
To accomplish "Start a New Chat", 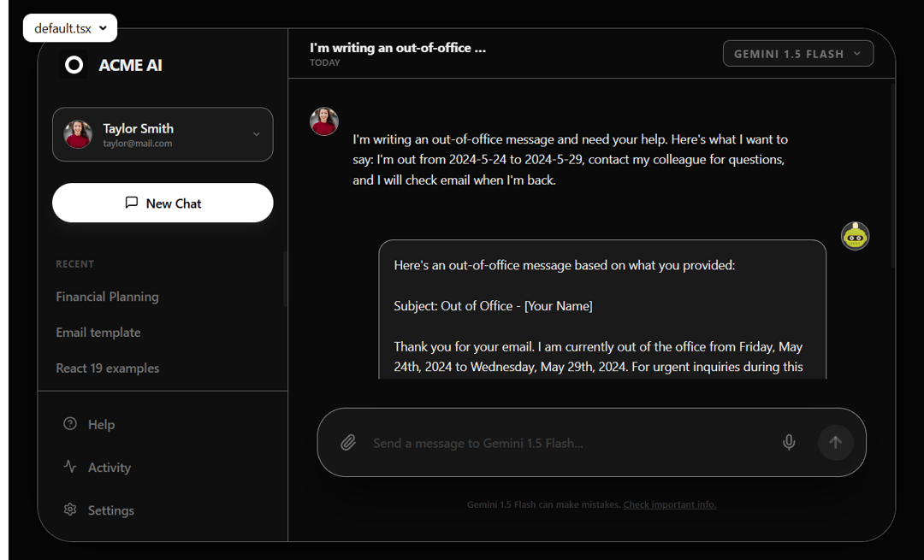I will coord(163,203).
